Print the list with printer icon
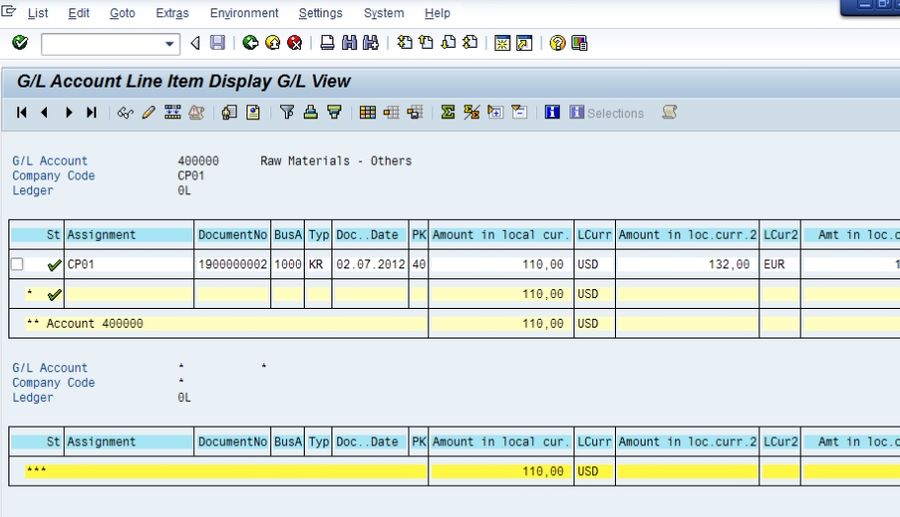Image resolution: width=900 pixels, height=517 pixels. [x=327, y=43]
